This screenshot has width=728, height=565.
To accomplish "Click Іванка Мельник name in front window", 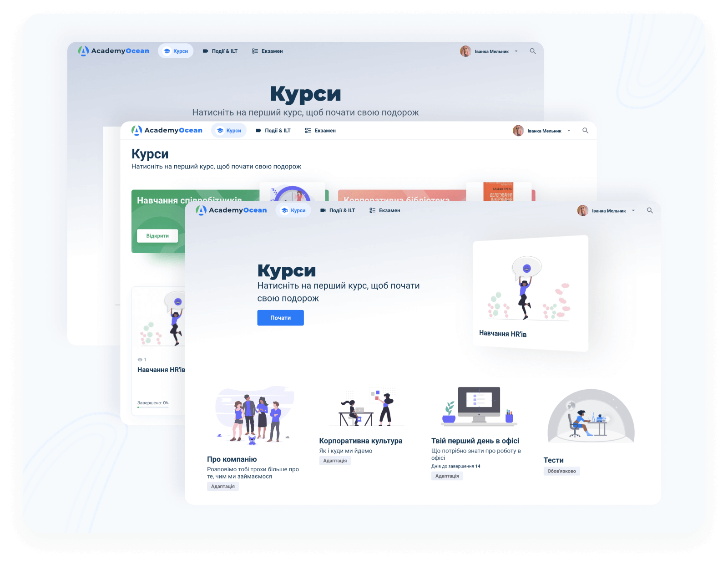I will click(609, 211).
